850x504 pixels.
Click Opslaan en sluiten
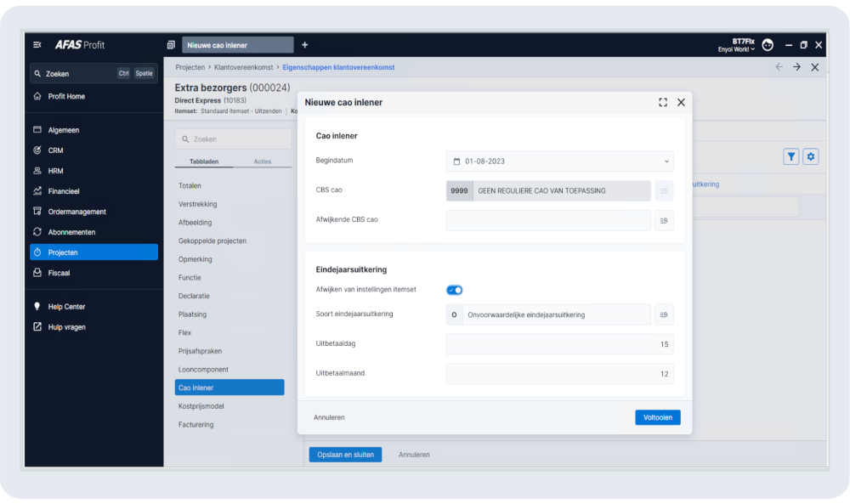(345, 455)
